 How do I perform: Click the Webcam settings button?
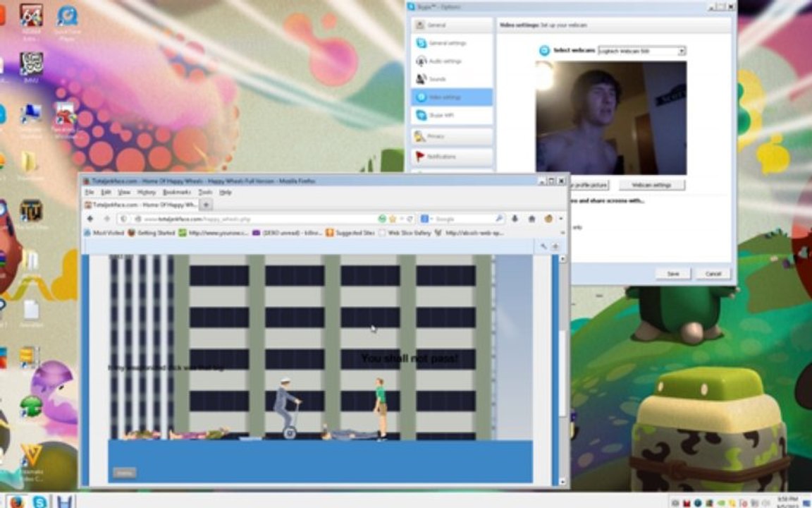click(651, 185)
